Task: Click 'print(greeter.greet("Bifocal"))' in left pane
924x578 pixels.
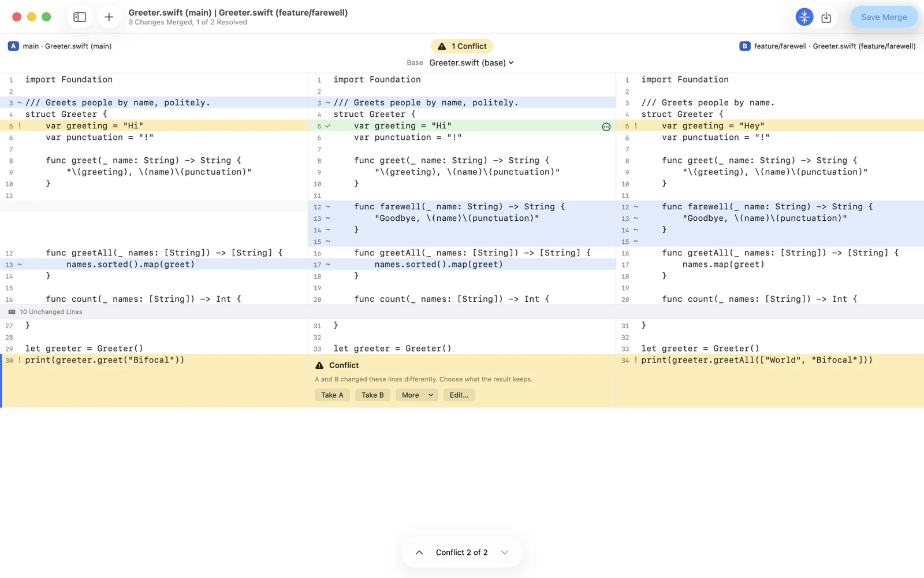Action: [x=105, y=360]
